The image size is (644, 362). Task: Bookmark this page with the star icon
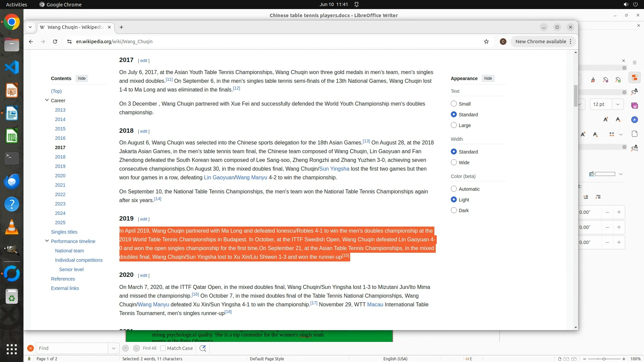click(486, 42)
